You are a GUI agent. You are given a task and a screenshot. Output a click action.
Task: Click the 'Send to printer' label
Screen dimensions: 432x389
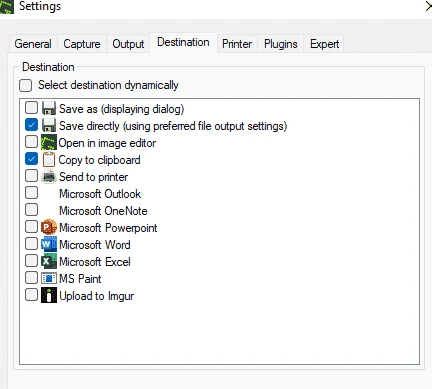[93, 177]
